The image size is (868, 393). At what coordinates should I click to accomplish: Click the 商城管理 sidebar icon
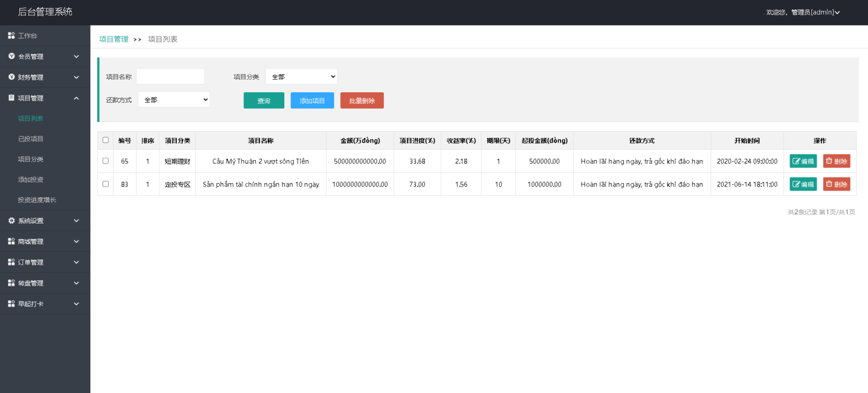click(x=11, y=241)
